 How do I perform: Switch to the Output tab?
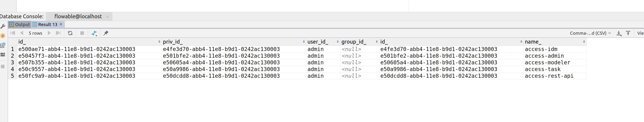[20, 25]
